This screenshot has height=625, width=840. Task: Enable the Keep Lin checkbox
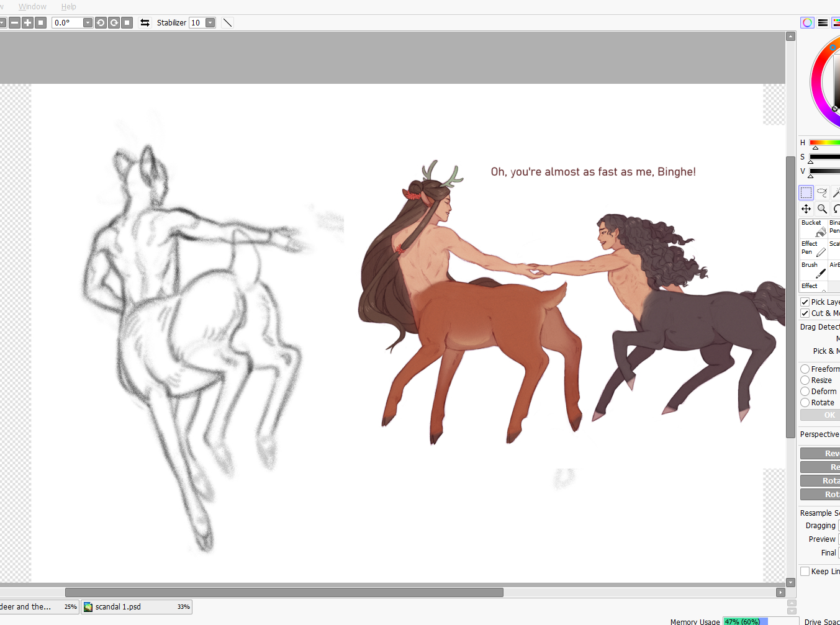point(805,572)
